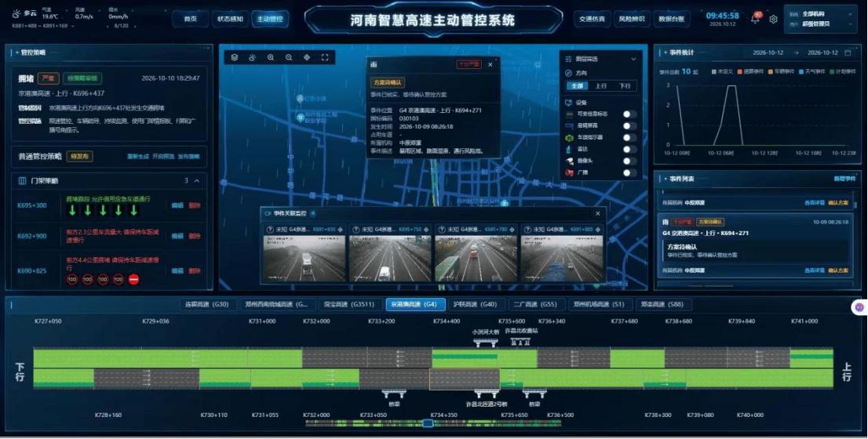Click the 摄像头 camera device icon
This screenshot has width=868, height=439.
pyautogui.click(x=569, y=161)
